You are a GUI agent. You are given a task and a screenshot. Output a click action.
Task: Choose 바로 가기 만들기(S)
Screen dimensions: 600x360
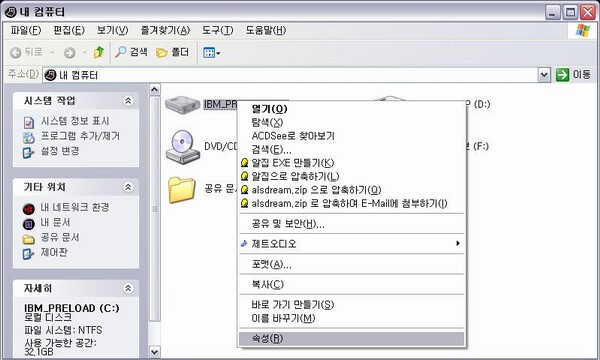[x=351, y=305]
